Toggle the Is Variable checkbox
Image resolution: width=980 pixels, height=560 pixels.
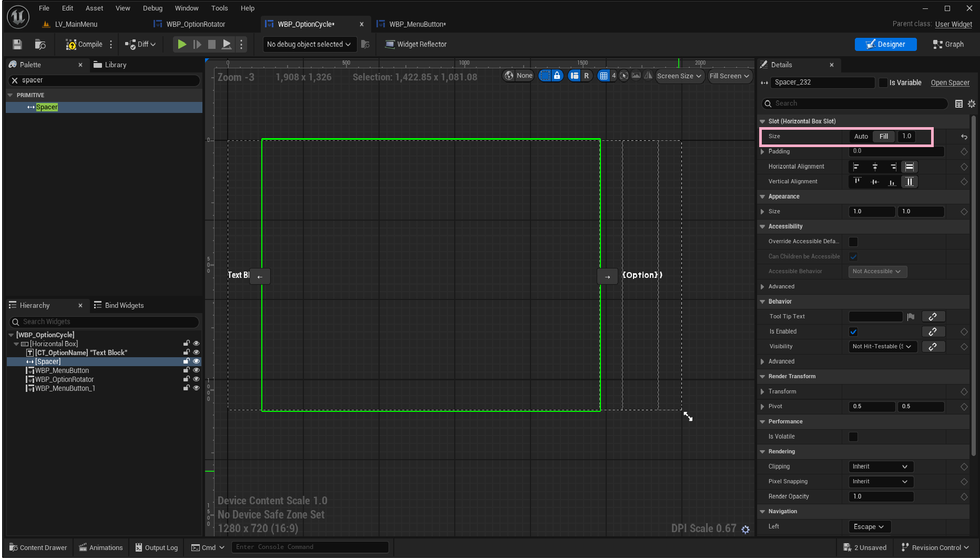coord(883,82)
